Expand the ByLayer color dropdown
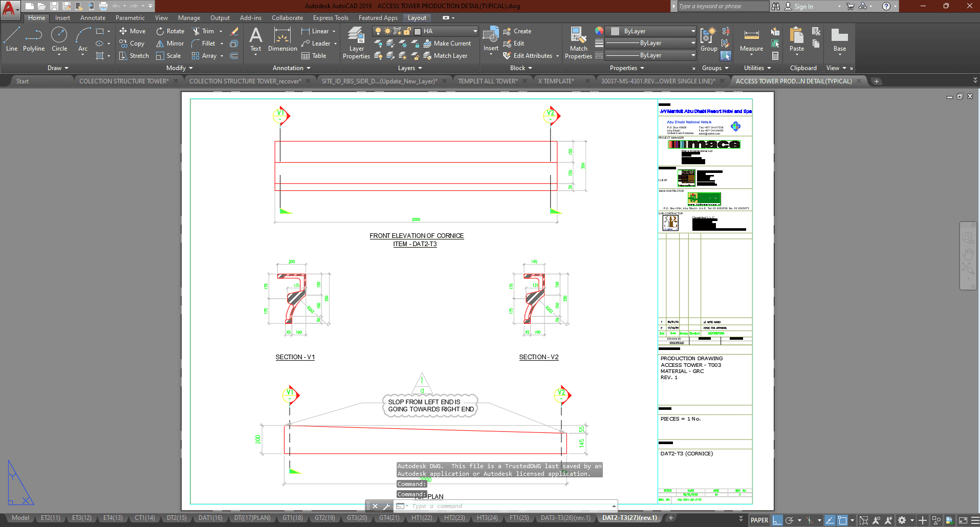980x527 pixels. pos(693,31)
